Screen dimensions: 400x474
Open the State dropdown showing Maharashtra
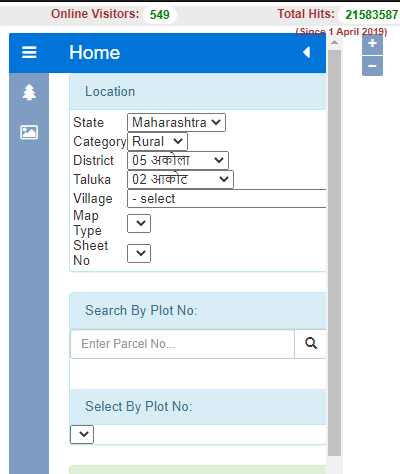click(176, 122)
